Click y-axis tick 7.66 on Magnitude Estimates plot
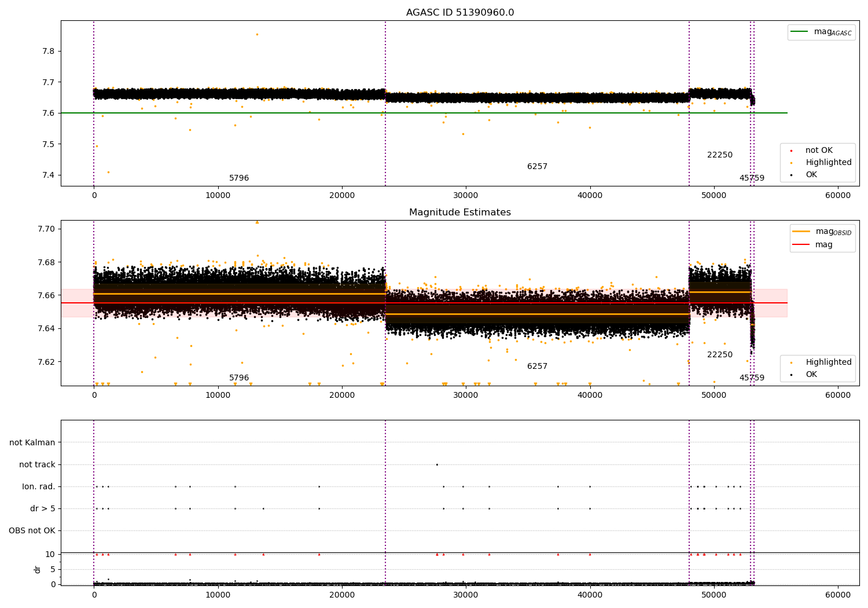 tap(46, 296)
